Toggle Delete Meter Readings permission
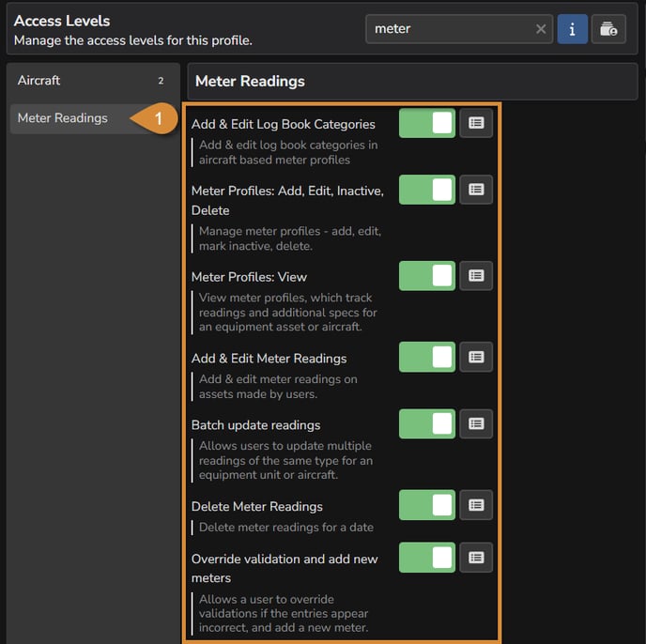Image resolution: width=646 pixels, height=644 pixels. 427,505
